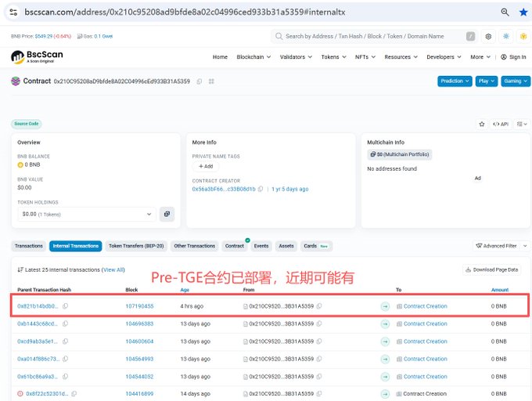Open the Blockchain menu
This screenshot has height=401, width=532.
pyautogui.click(x=253, y=57)
